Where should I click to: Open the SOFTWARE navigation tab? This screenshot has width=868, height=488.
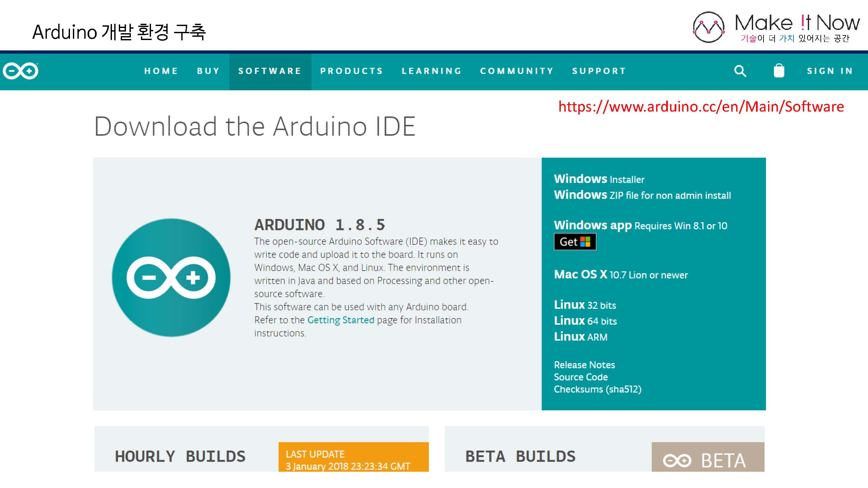pyautogui.click(x=270, y=71)
